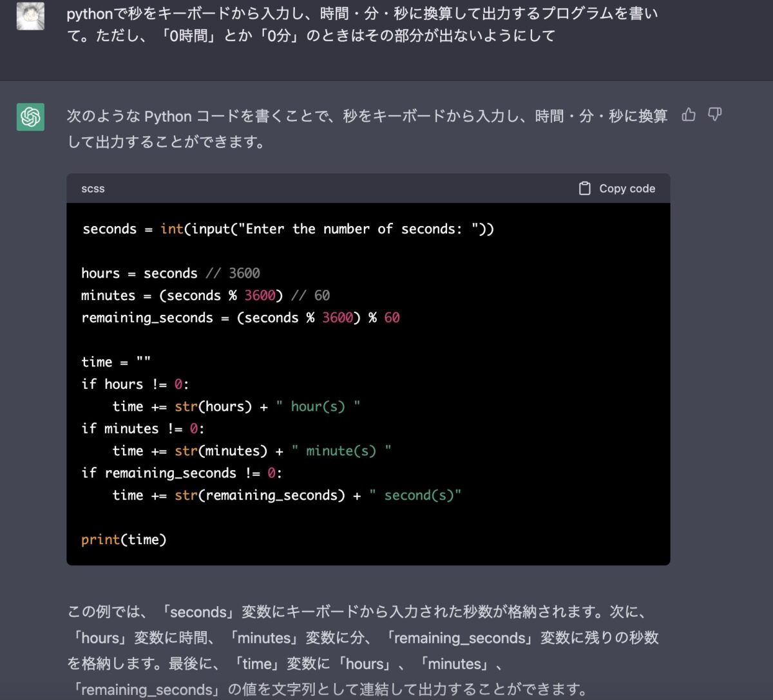Click the Copy code button
Screen dimensions: 773x700
618,188
